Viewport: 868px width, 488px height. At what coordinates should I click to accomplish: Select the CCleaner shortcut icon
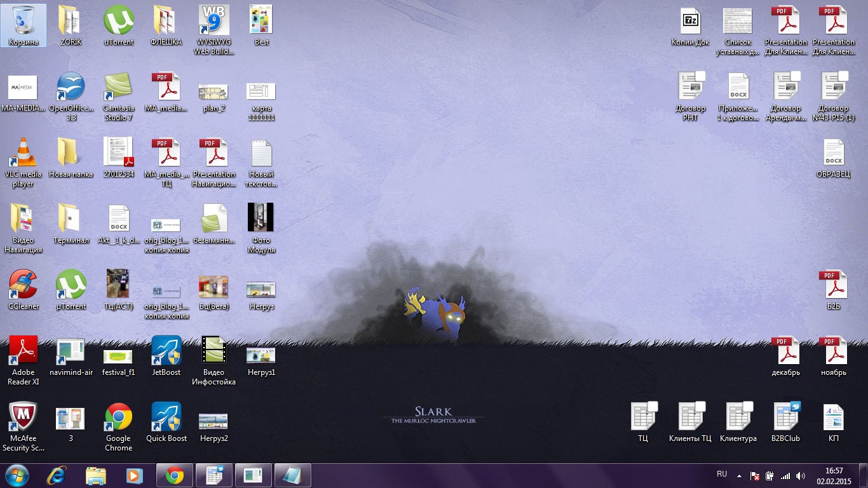tap(24, 290)
